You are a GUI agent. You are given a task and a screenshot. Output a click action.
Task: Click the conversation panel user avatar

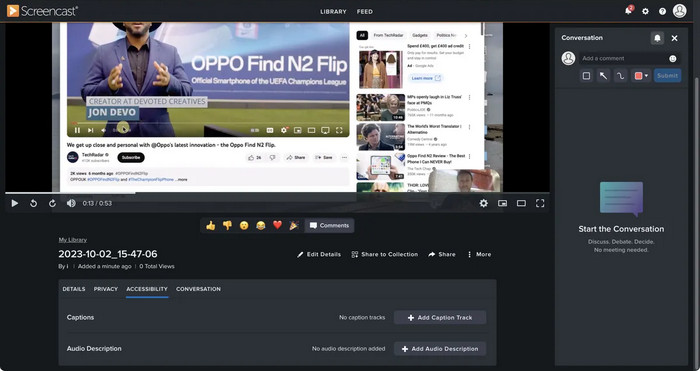pos(568,58)
